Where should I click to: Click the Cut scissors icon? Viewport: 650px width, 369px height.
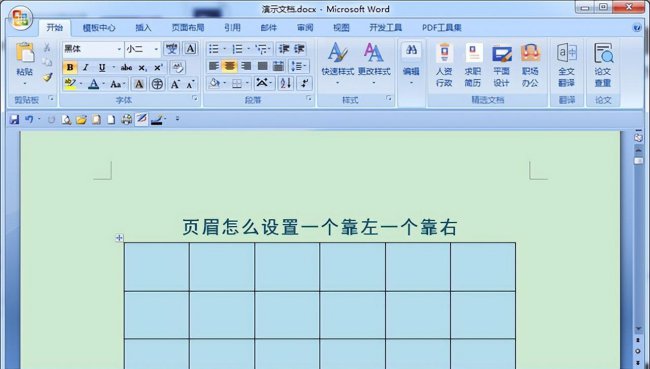coord(47,48)
